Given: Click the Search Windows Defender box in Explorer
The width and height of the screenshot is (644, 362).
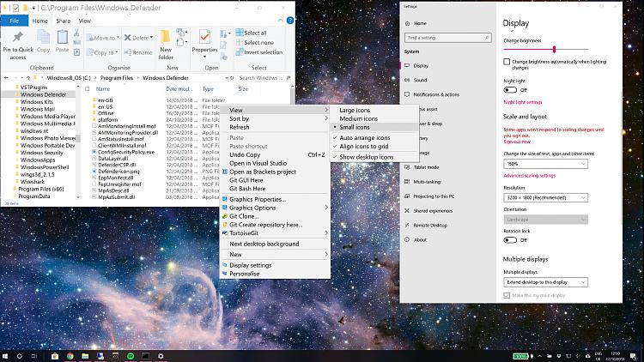Looking at the screenshot, I should [264, 77].
